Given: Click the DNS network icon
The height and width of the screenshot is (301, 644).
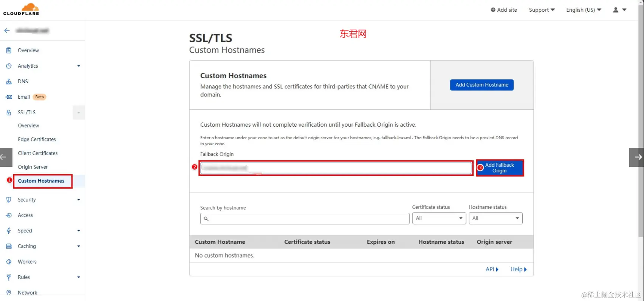Looking at the screenshot, I should click(9, 81).
